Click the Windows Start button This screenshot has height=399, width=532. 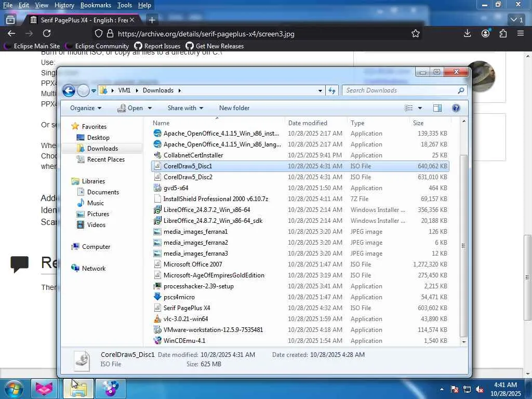pos(14,389)
